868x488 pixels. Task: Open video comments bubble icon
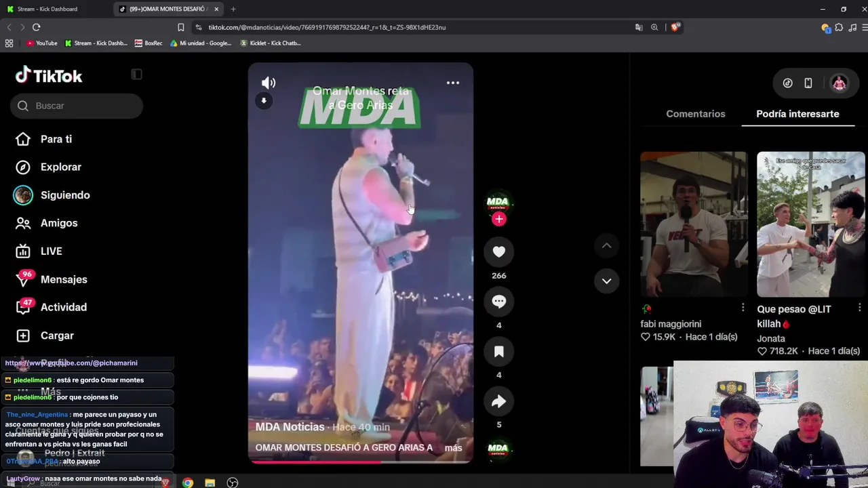498,302
